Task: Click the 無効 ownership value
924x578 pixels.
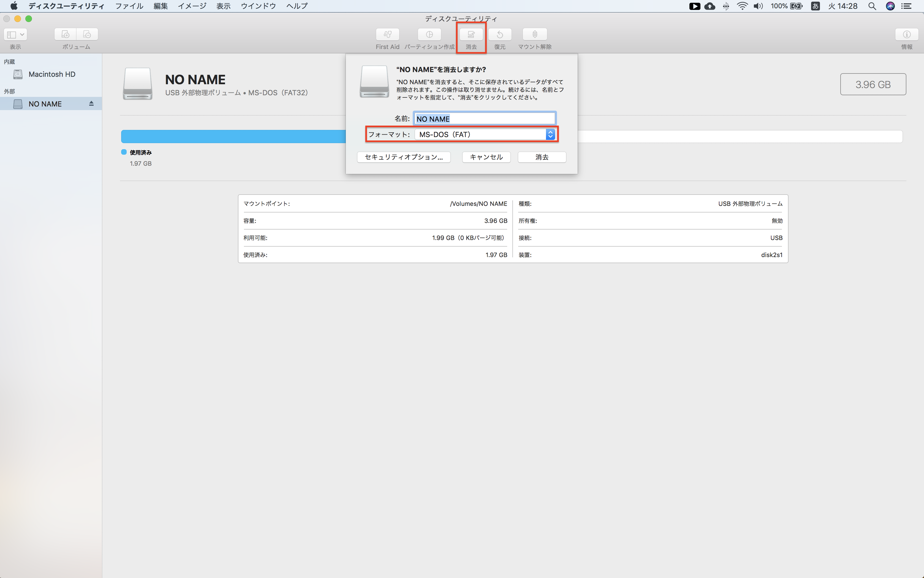Action: coord(777,221)
